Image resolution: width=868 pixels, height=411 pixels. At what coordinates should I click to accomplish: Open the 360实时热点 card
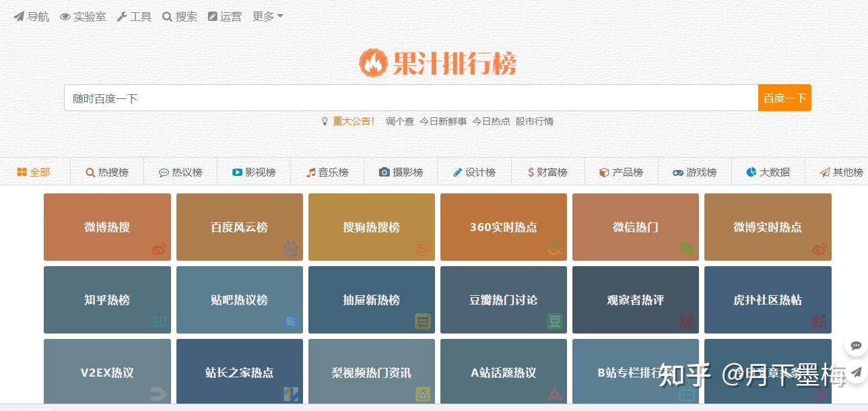504,227
